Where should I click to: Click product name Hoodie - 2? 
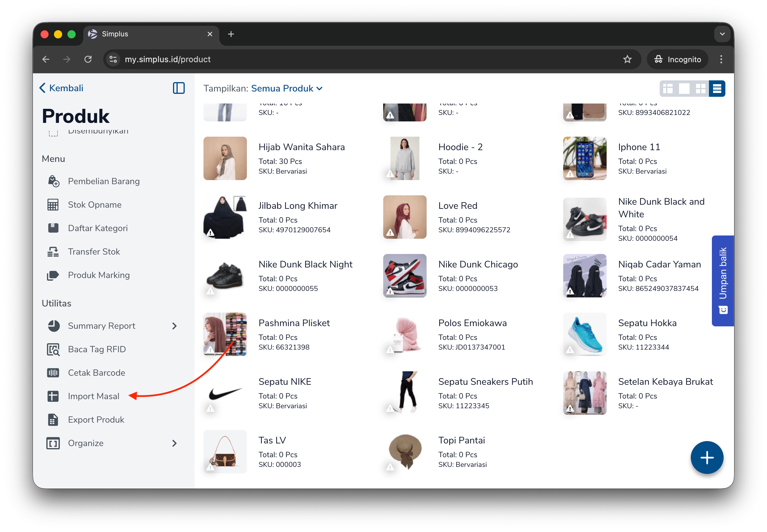(x=460, y=147)
